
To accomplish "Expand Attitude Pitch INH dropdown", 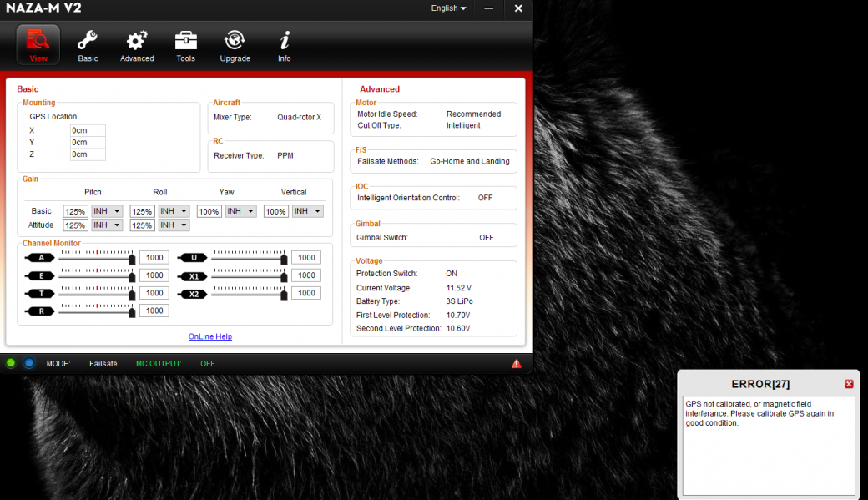I will point(107,225).
